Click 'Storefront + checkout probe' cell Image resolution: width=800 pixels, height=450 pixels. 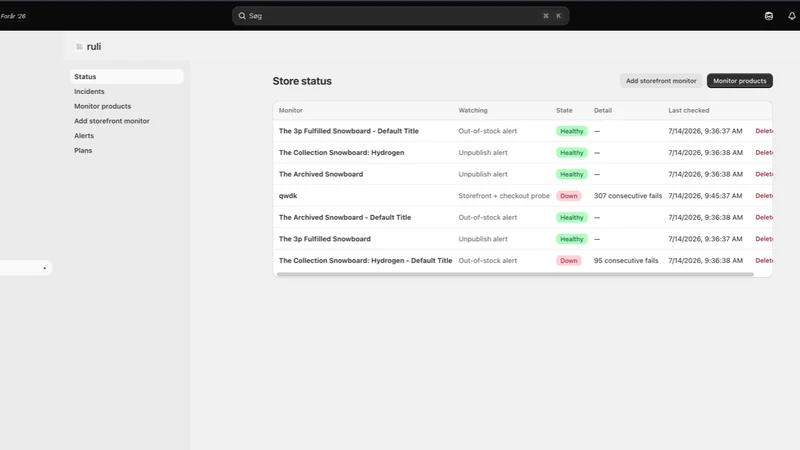click(504, 196)
